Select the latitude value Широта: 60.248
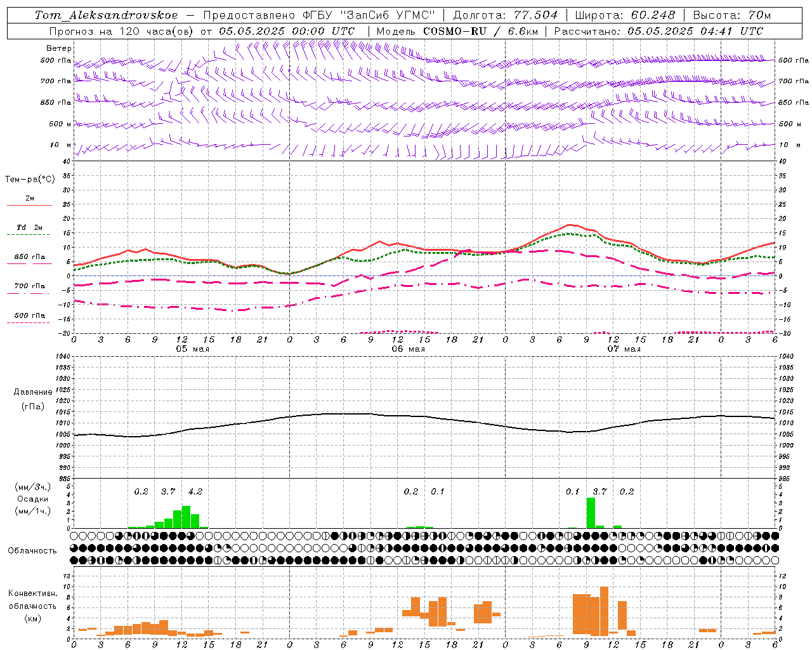This screenshot has width=812, height=650. pos(625,15)
